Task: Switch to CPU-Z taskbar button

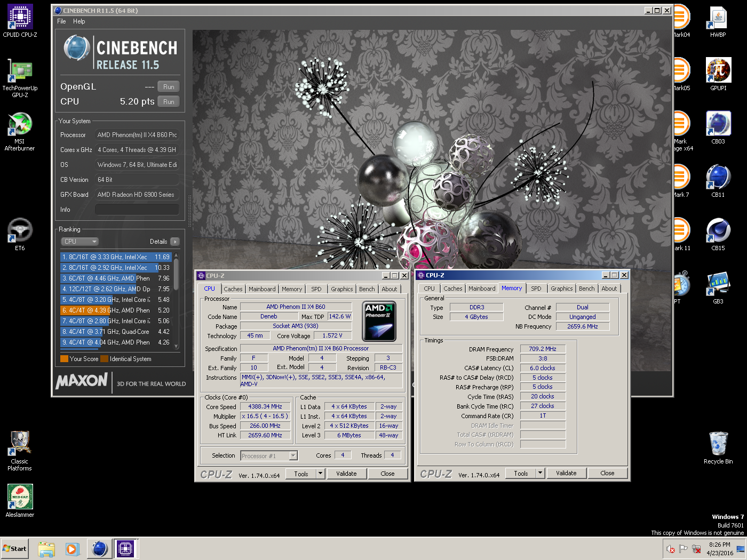Action: 125,549
